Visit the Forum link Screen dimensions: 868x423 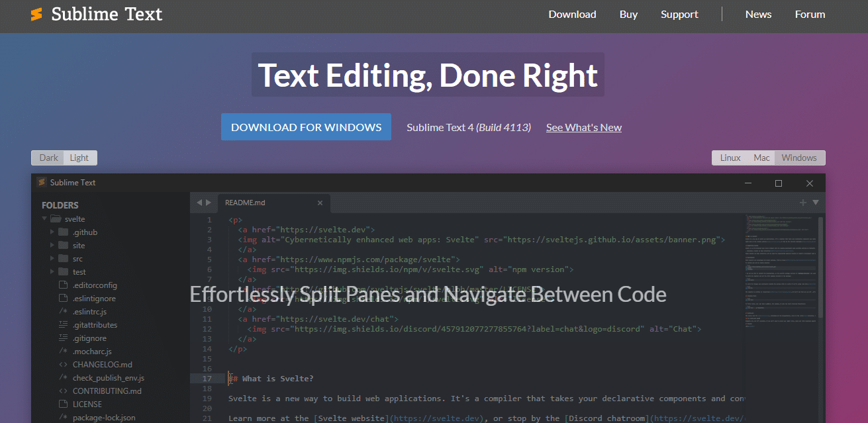[810, 15]
